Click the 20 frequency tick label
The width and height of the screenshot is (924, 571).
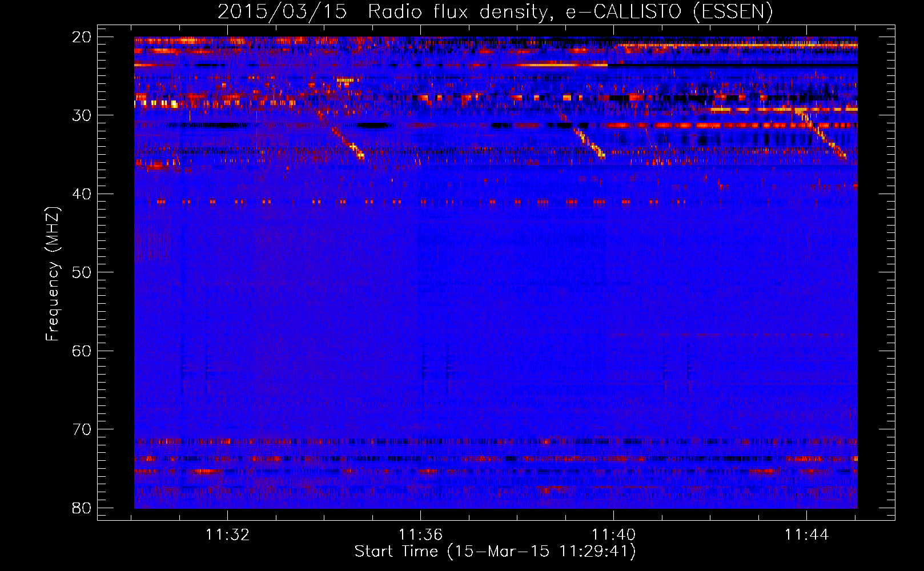pos(82,37)
